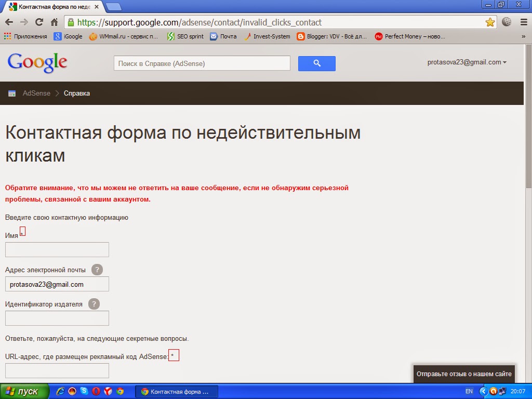Viewport: 532px width, 399px height.
Task: Click the EN language indicator
Action: pyautogui.click(x=469, y=391)
